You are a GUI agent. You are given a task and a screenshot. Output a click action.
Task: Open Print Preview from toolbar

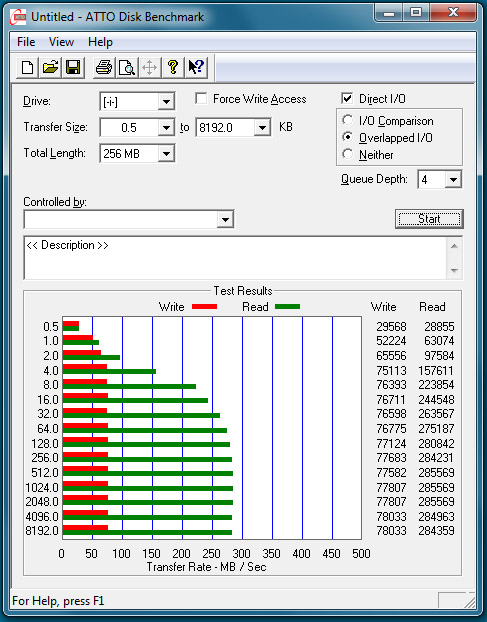127,67
